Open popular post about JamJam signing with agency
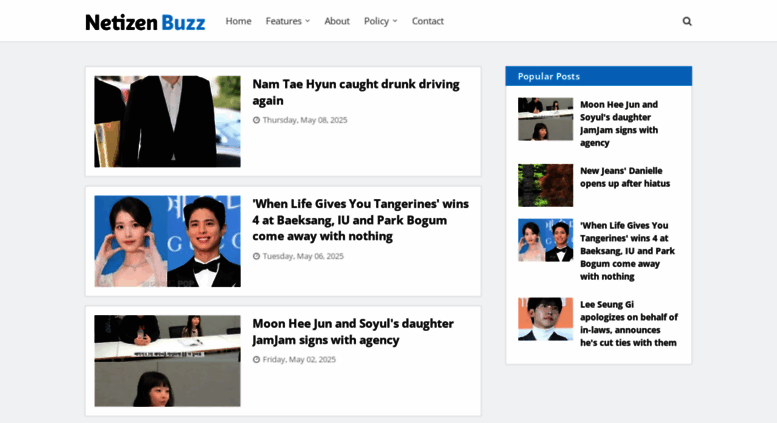This screenshot has height=423, width=777. pyautogui.click(x=619, y=123)
